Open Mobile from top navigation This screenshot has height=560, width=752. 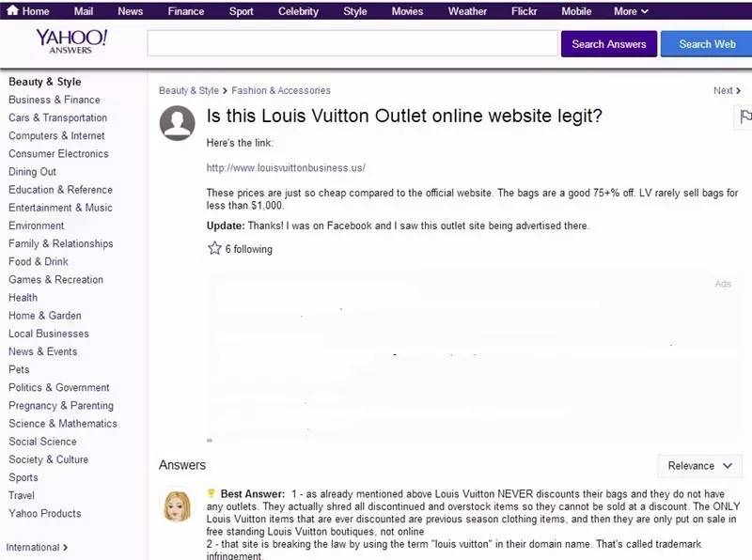click(x=576, y=11)
